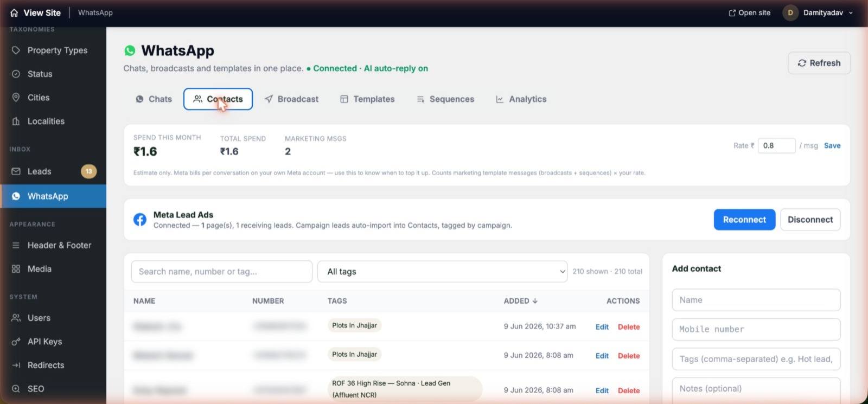Sort contacts by the ADDED column
The height and width of the screenshot is (404, 868).
coord(520,301)
